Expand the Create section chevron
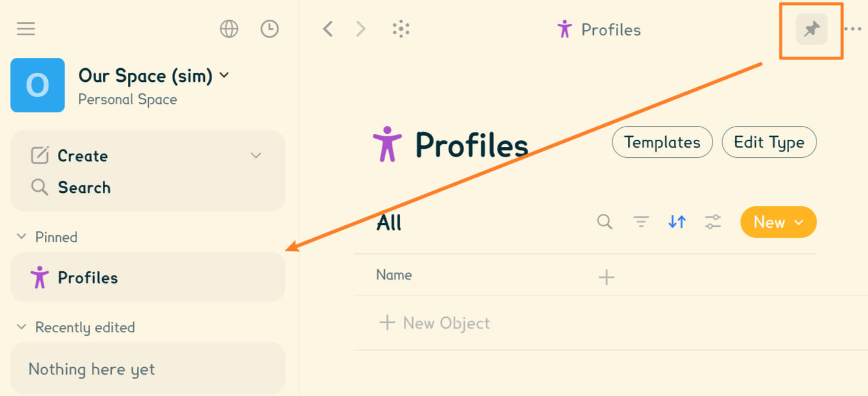 click(x=256, y=155)
